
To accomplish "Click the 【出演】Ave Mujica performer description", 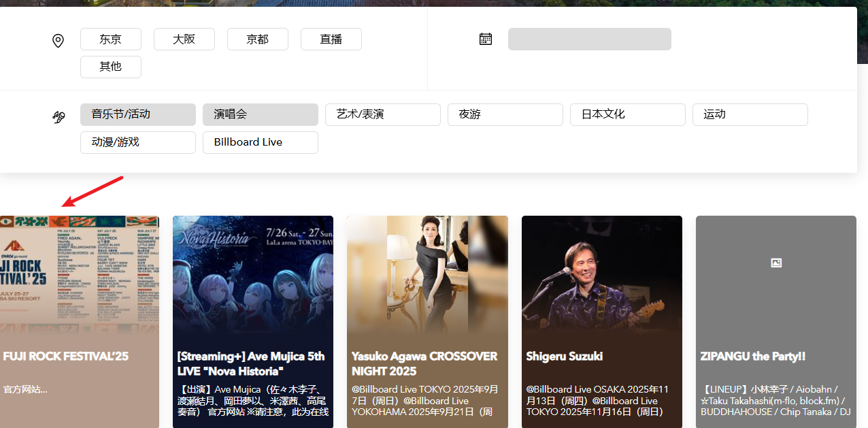I will point(253,401).
